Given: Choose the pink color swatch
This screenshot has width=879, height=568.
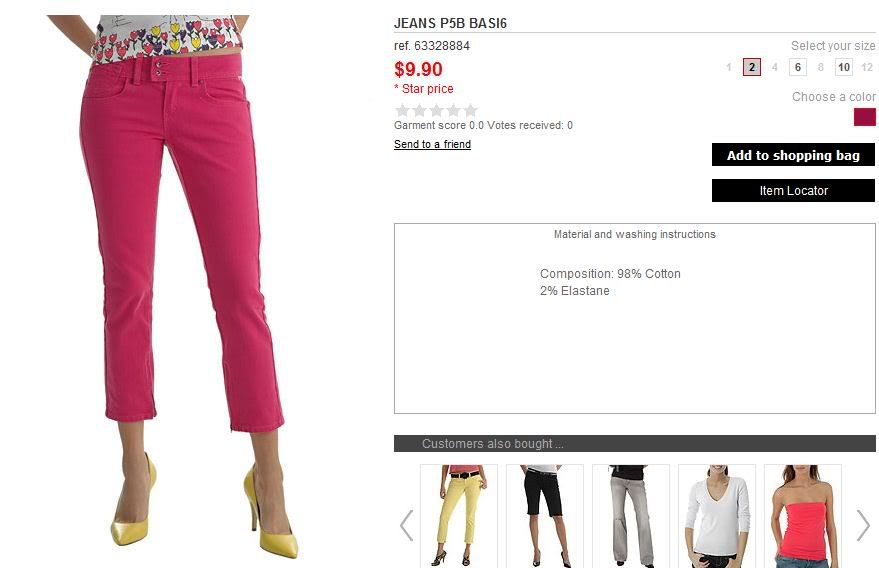Looking at the screenshot, I should 864,117.
